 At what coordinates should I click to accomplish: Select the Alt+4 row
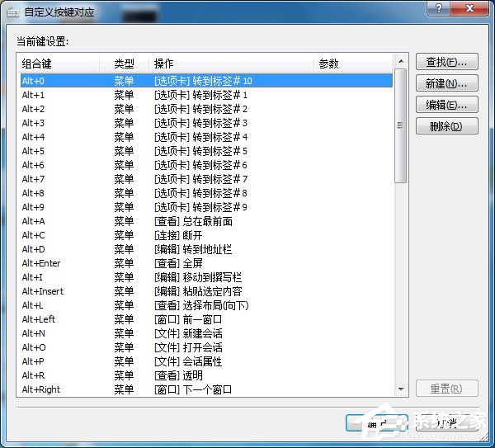coord(206,137)
